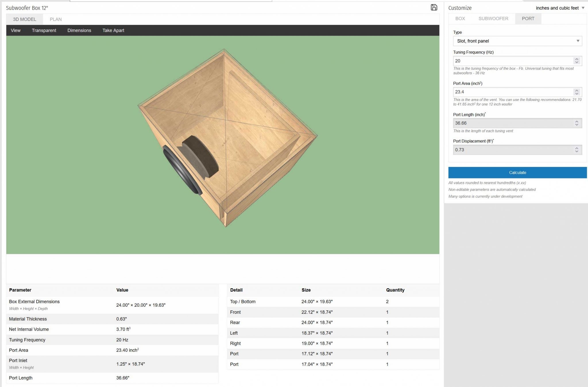
Task: Click the Size column header
Action: (306, 290)
